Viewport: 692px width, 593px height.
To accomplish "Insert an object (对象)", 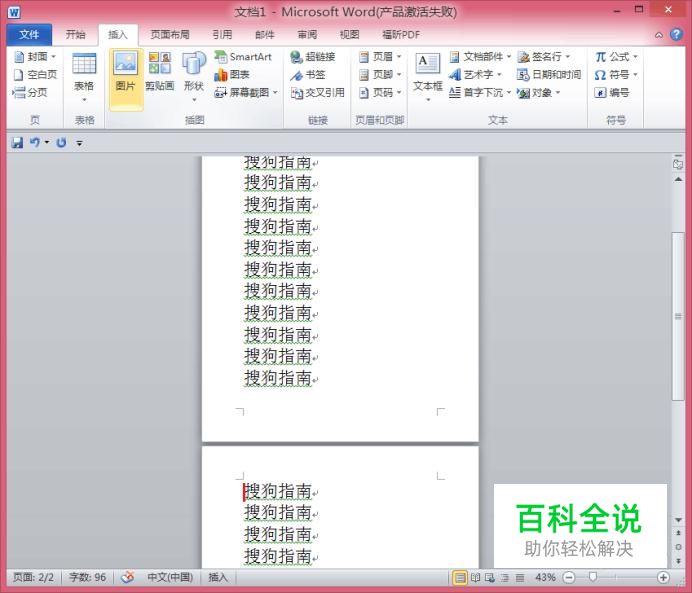I will [538, 92].
